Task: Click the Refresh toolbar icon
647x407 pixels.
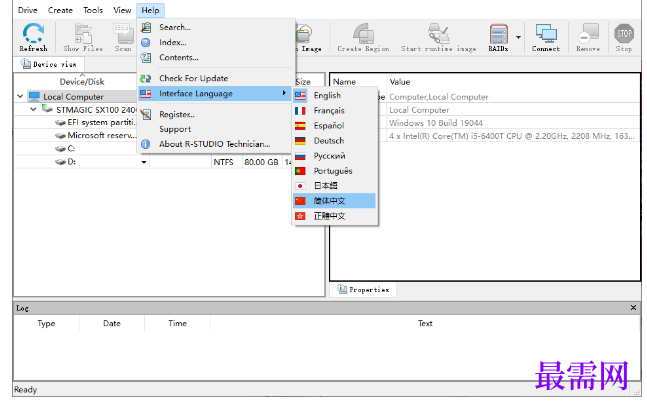Action: click(33, 37)
